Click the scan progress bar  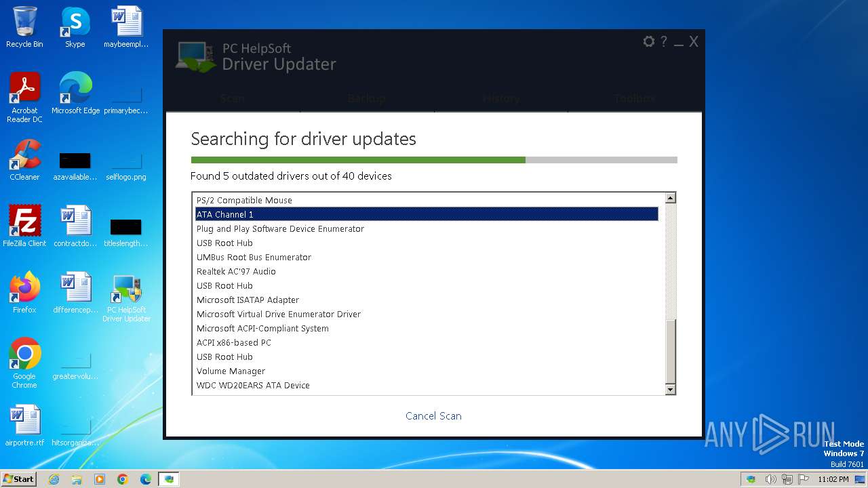[434, 160]
